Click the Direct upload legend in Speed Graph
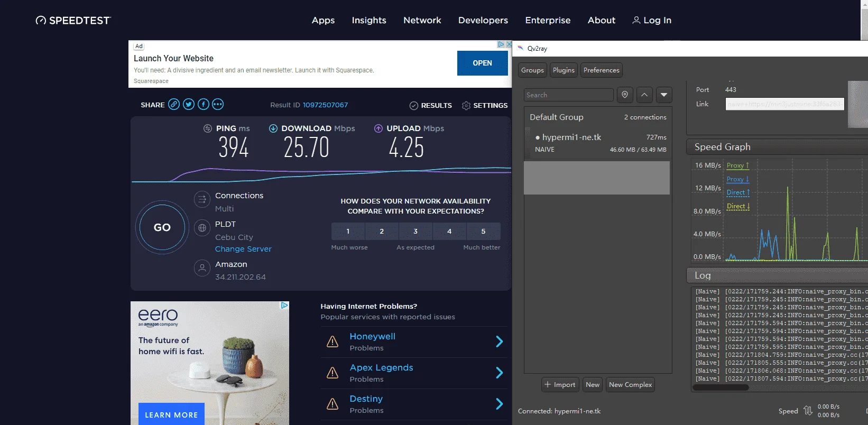Viewport: 868px width, 425px height. (738, 192)
